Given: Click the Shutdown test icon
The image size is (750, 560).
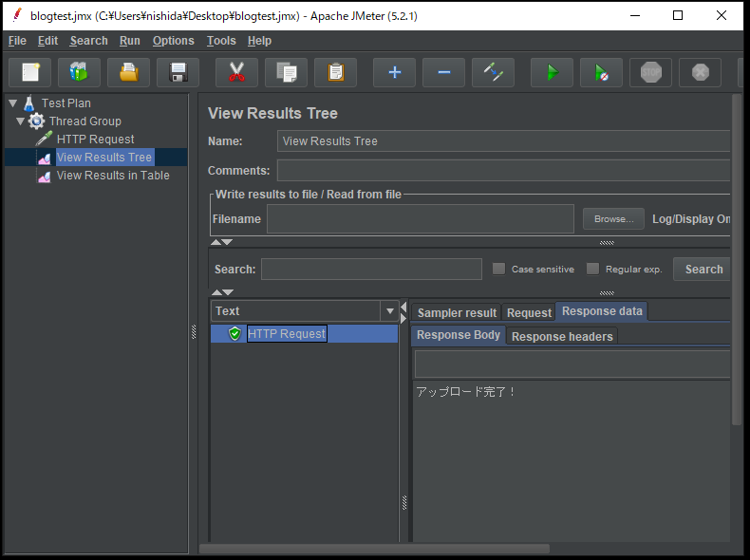Looking at the screenshot, I should (x=700, y=73).
